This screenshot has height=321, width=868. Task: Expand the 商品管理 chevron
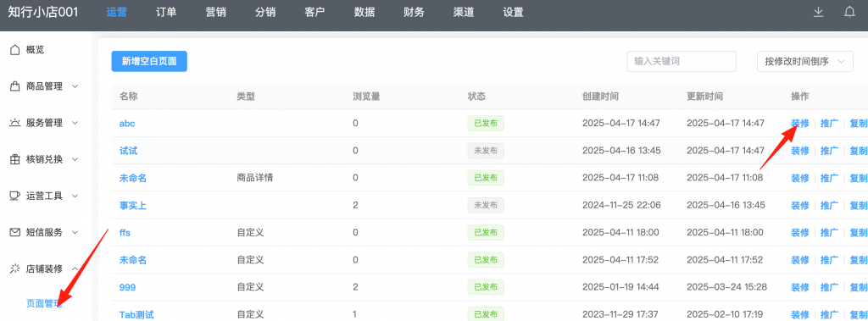(75, 86)
